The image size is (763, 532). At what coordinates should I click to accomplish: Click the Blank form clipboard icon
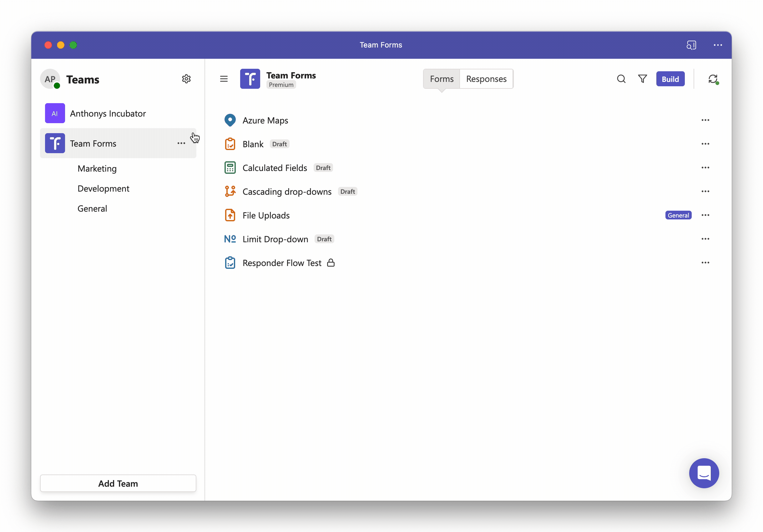click(x=230, y=144)
